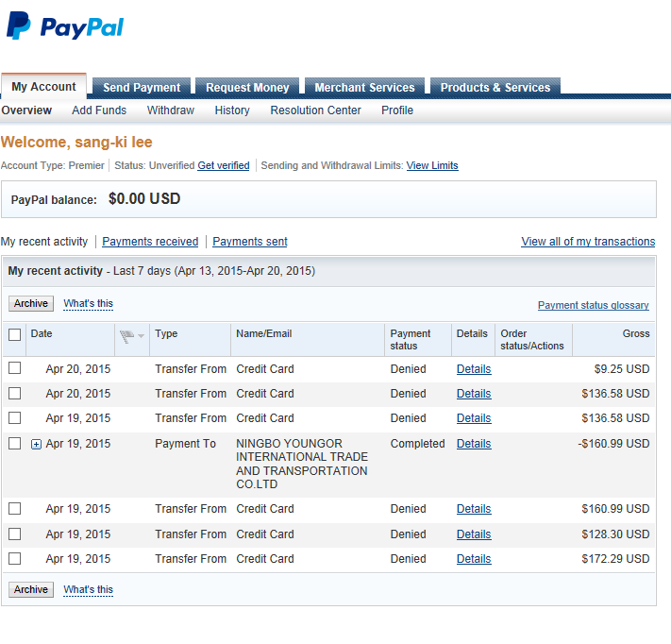
Task: Show Payments received
Action: pyautogui.click(x=150, y=242)
